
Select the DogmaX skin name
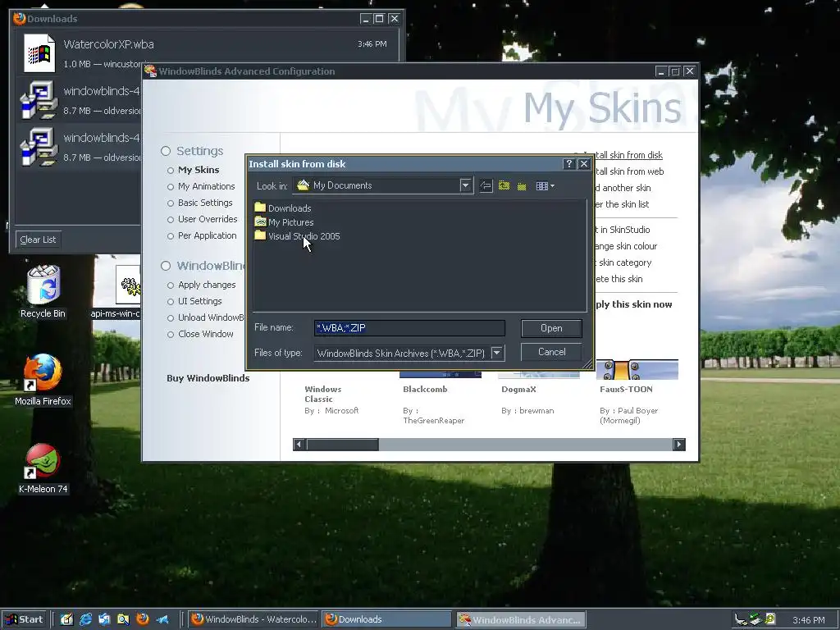click(x=518, y=390)
